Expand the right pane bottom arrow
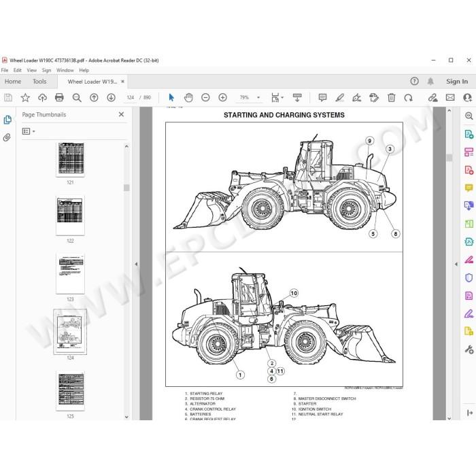 click(x=470, y=413)
